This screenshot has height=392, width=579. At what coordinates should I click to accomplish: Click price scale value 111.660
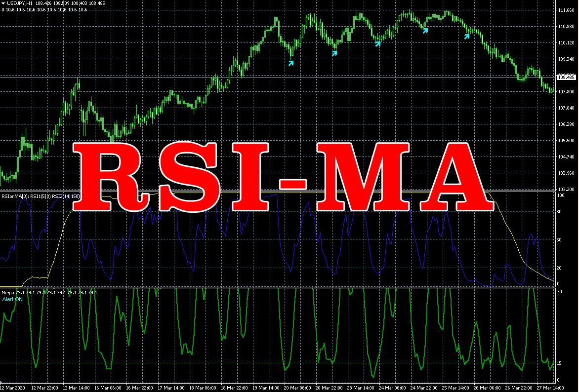click(566, 10)
